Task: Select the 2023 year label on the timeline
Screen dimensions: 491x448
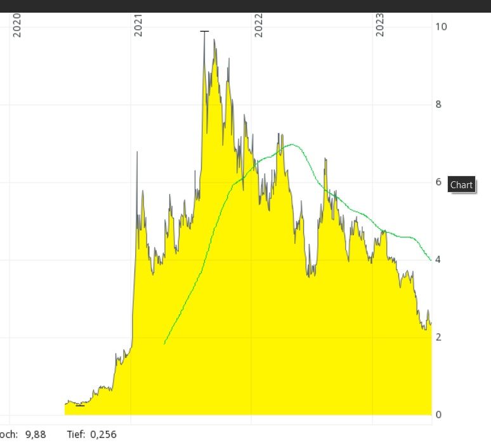Action: (x=380, y=25)
